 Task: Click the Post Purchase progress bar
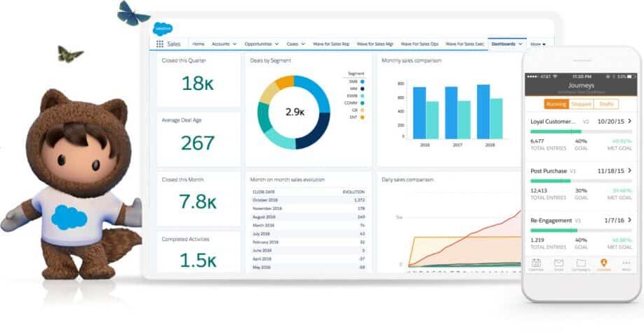(581, 181)
